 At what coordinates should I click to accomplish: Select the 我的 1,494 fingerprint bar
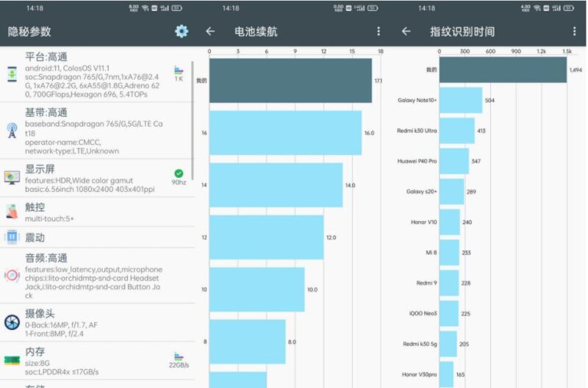coord(503,70)
